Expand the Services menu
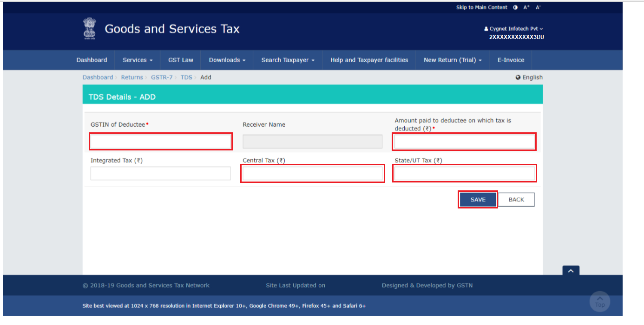Viewport: 644px width, 325px height. (138, 60)
